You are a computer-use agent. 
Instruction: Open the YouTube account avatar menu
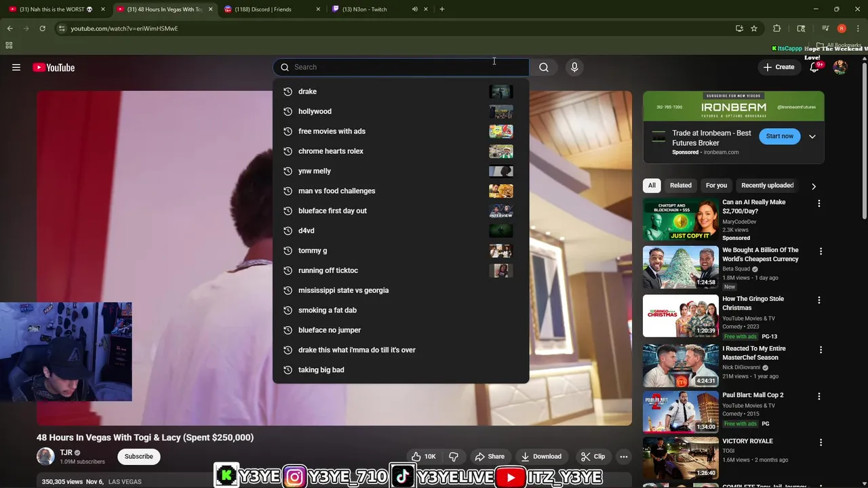[x=840, y=67]
